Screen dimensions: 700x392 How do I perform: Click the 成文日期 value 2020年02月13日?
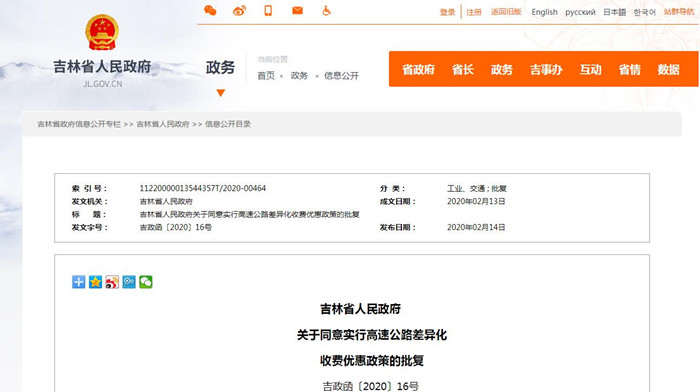click(x=476, y=201)
